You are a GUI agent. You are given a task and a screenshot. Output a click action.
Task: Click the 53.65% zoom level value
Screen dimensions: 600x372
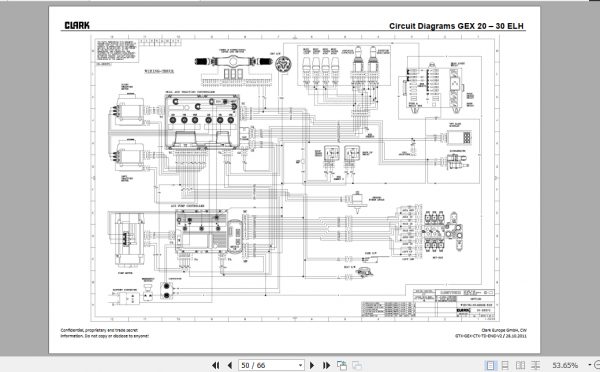point(565,365)
